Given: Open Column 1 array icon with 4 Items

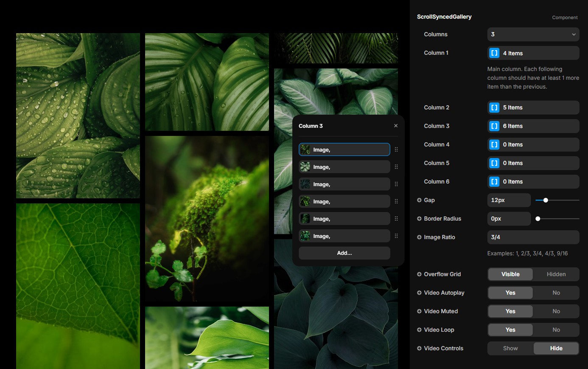Looking at the screenshot, I should [494, 53].
